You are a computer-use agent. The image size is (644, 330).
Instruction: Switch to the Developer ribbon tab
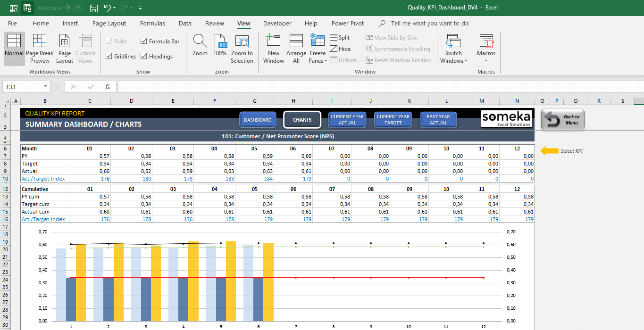point(277,23)
